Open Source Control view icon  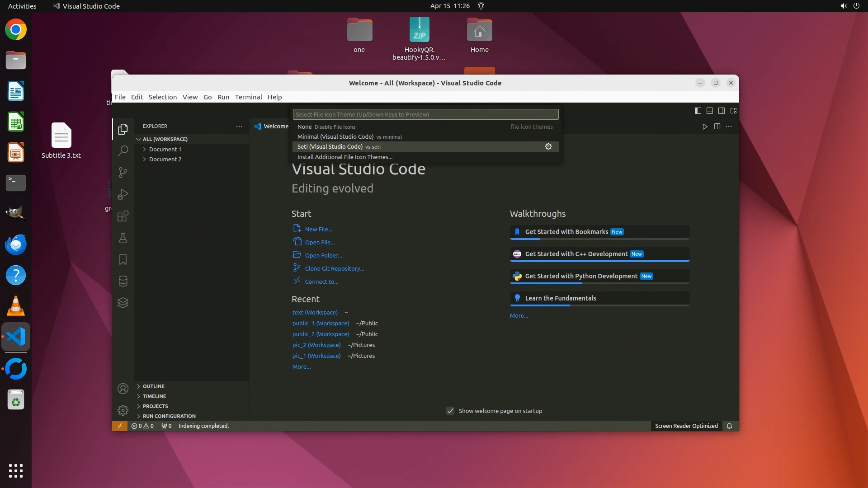(123, 172)
